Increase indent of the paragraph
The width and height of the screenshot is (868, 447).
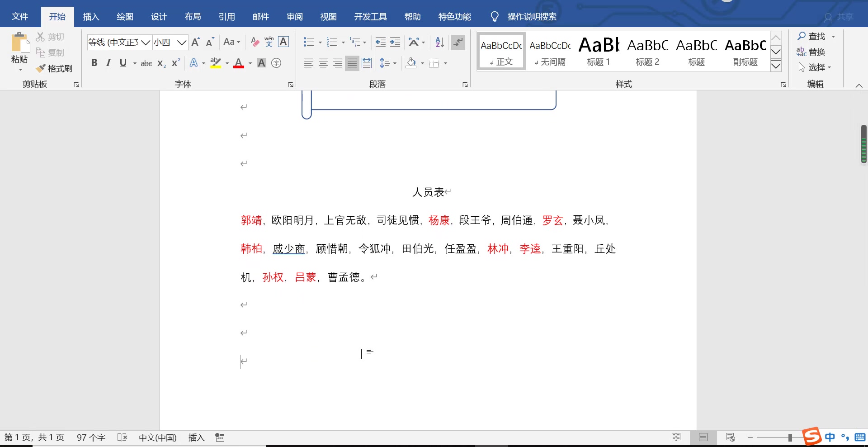pyautogui.click(x=395, y=42)
